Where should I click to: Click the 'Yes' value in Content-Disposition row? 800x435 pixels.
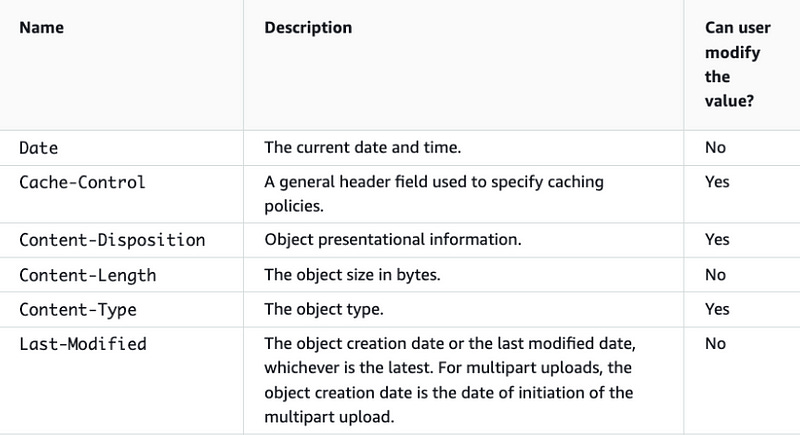[717, 240]
